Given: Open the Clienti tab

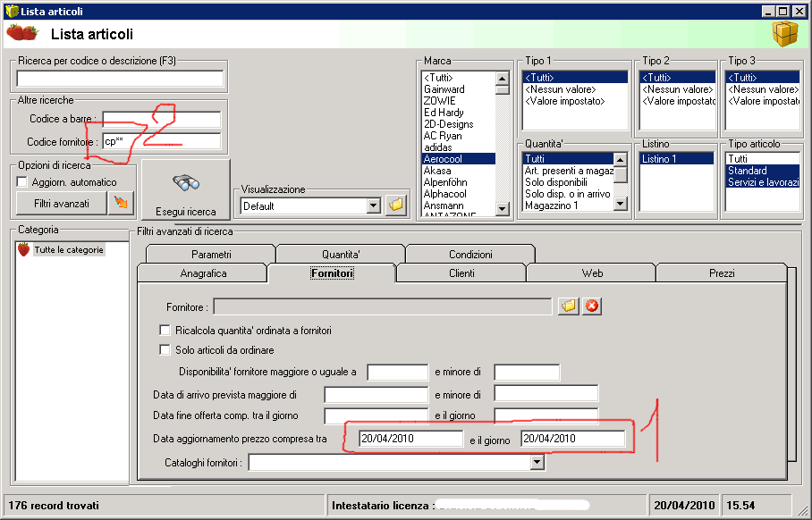Looking at the screenshot, I should tap(461, 273).
